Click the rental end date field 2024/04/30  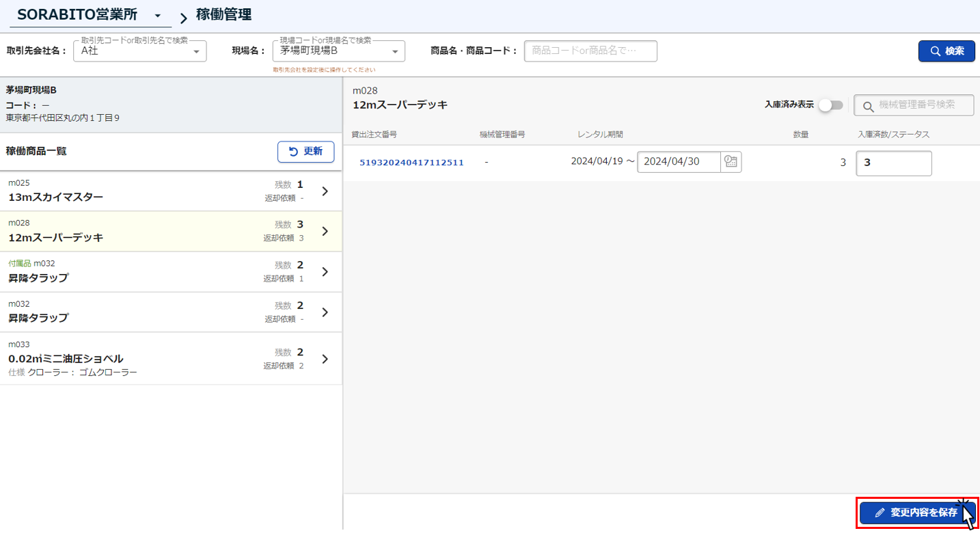pos(679,162)
